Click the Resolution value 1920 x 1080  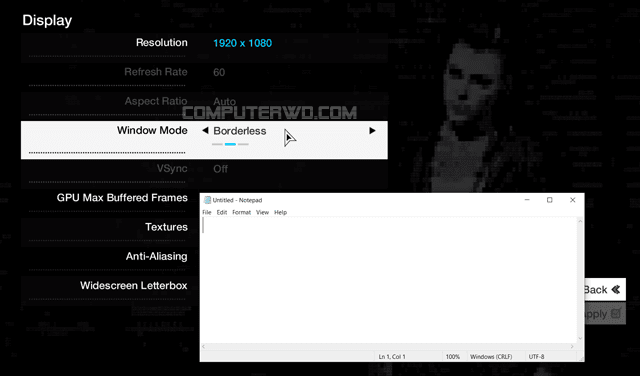(242, 43)
